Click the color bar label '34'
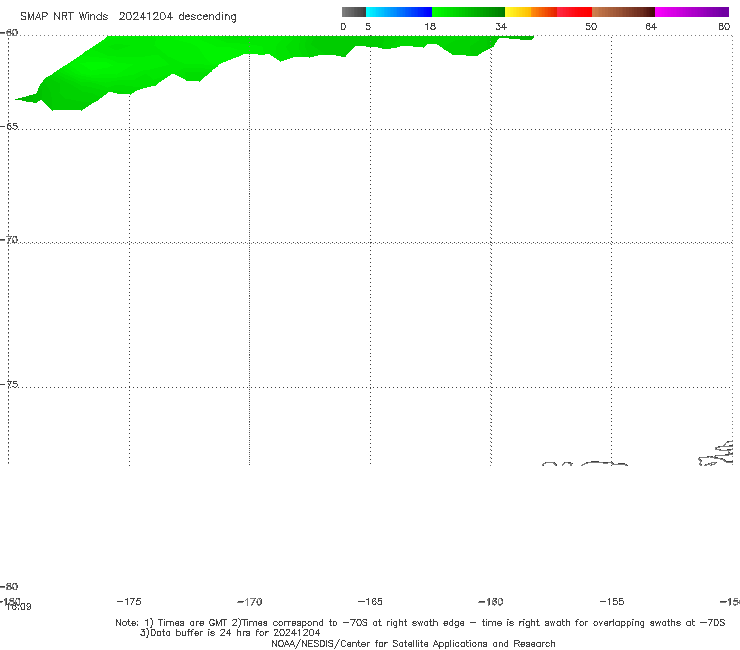Viewport: 740px width, 650px height. coord(501,27)
